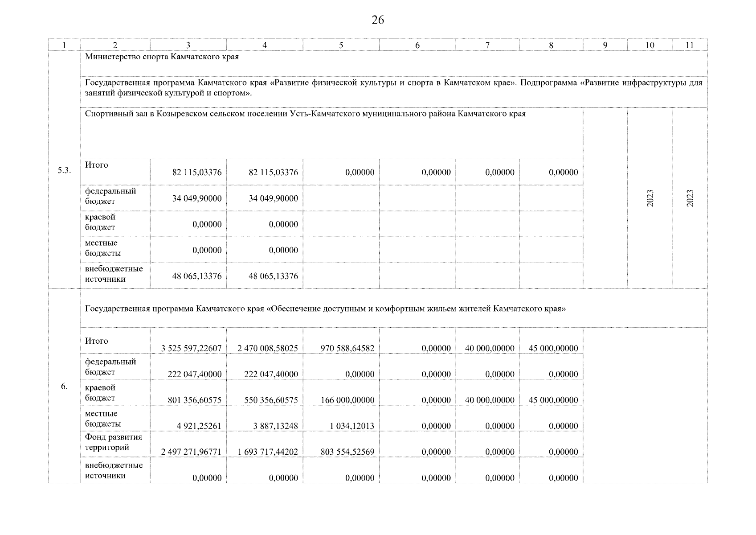Click the rotated 2023 in column 11

pos(690,198)
